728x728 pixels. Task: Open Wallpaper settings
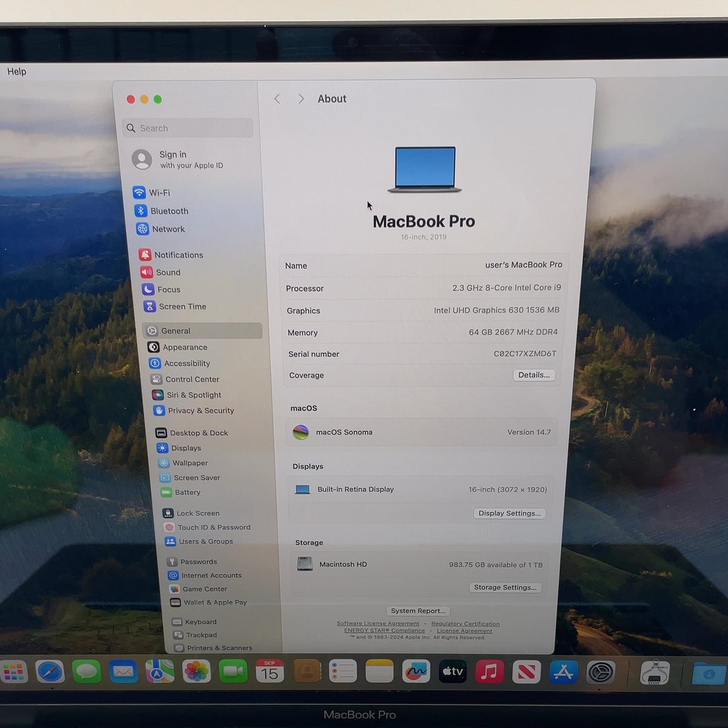tap(183, 463)
